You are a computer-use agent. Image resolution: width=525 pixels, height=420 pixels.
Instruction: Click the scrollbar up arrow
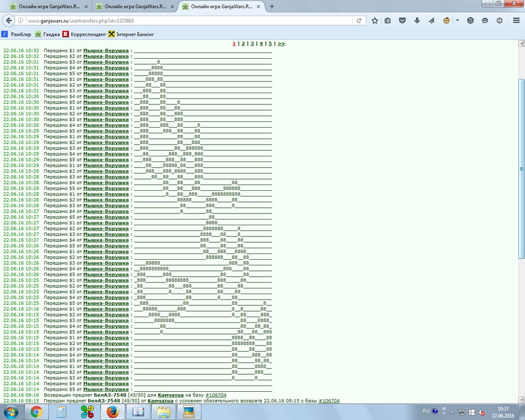[521, 43]
